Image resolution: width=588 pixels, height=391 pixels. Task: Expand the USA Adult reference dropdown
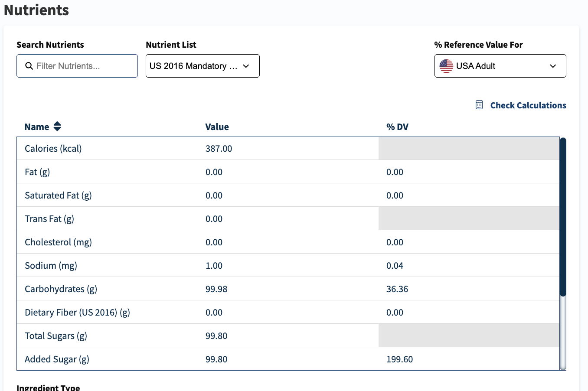point(500,66)
